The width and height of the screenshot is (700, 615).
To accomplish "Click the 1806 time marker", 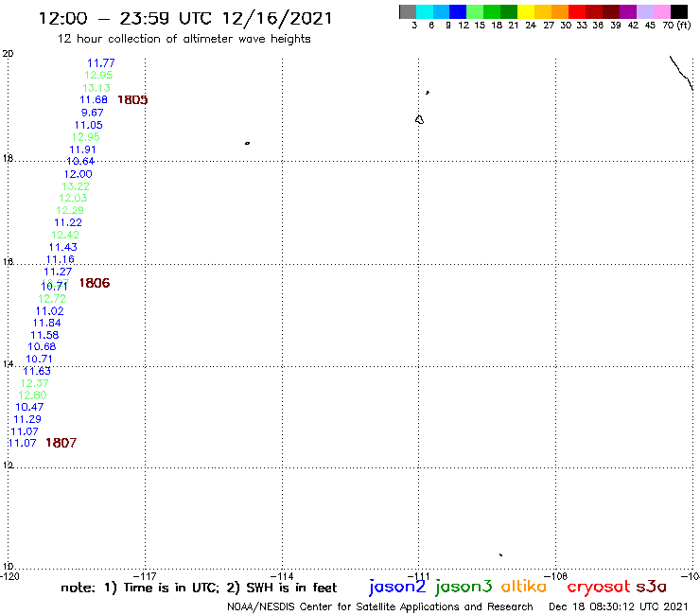I will click(x=95, y=283).
